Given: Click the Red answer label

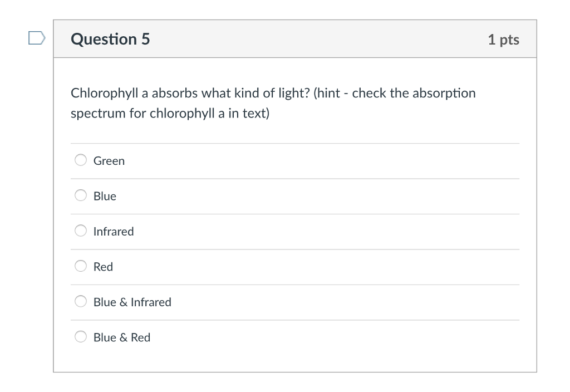Looking at the screenshot, I should [102, 267].
